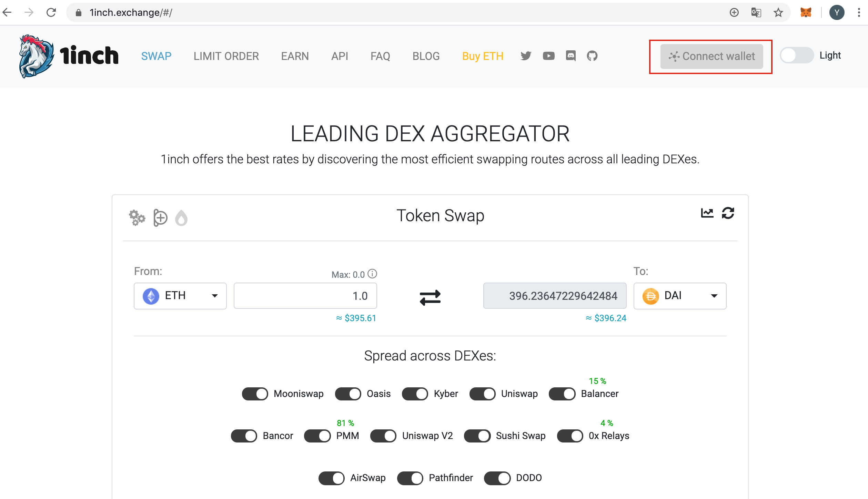The width and height of the screenshot is (868, 499).
Task: Go forward in browser history
Action: click(29, 13)
